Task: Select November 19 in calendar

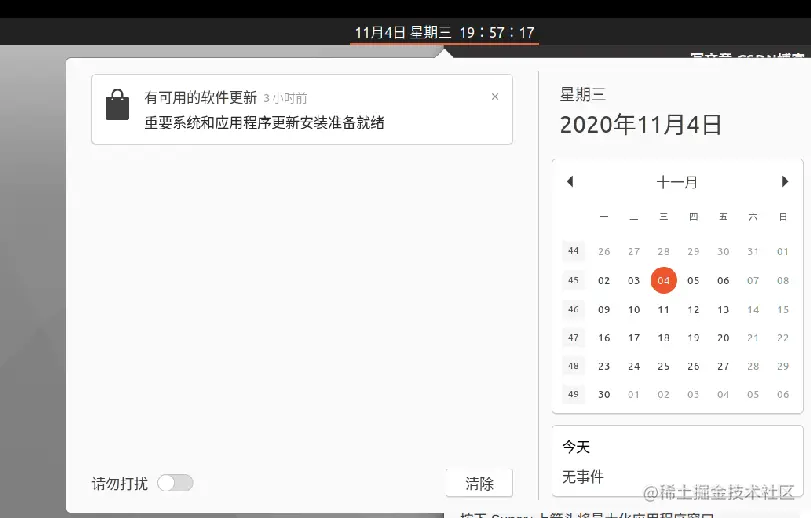Action: [x=693, y=338]
